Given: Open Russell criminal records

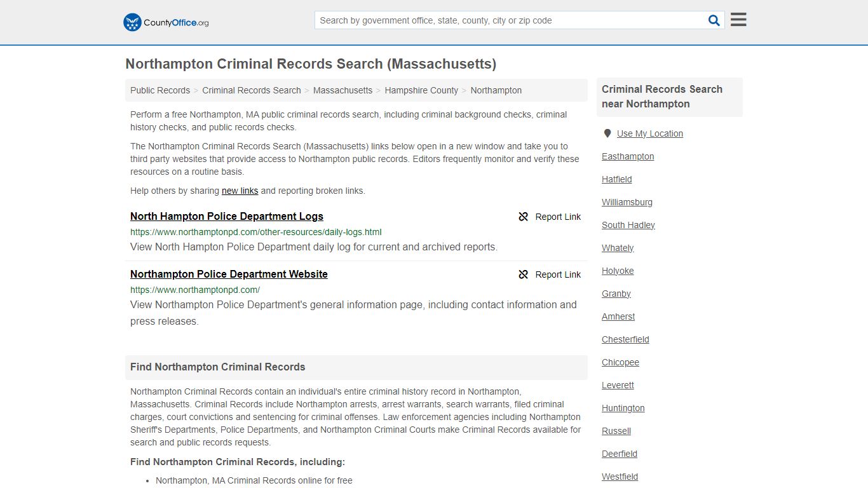Looking at the screenshot, I should coord(616,431).
